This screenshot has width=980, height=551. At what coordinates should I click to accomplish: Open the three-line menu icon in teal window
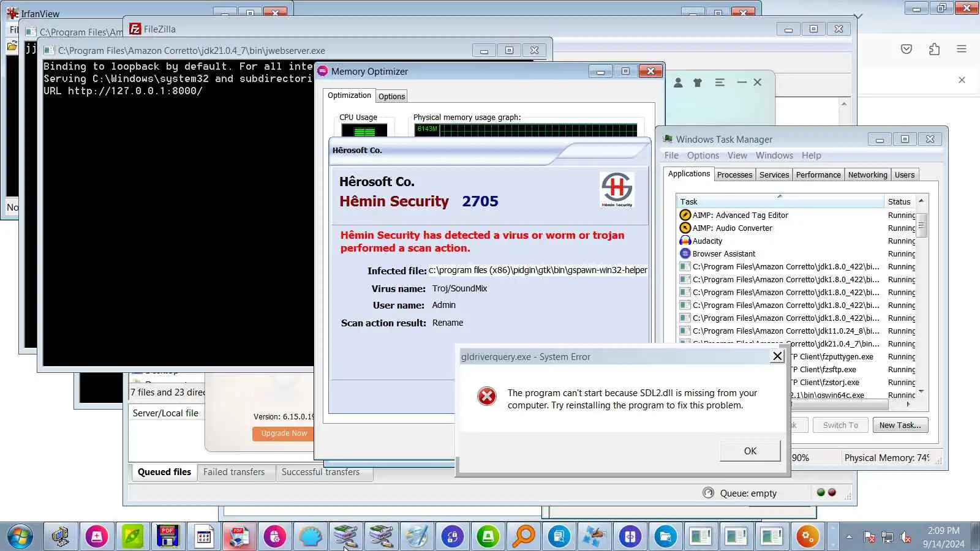coord(720,82)
